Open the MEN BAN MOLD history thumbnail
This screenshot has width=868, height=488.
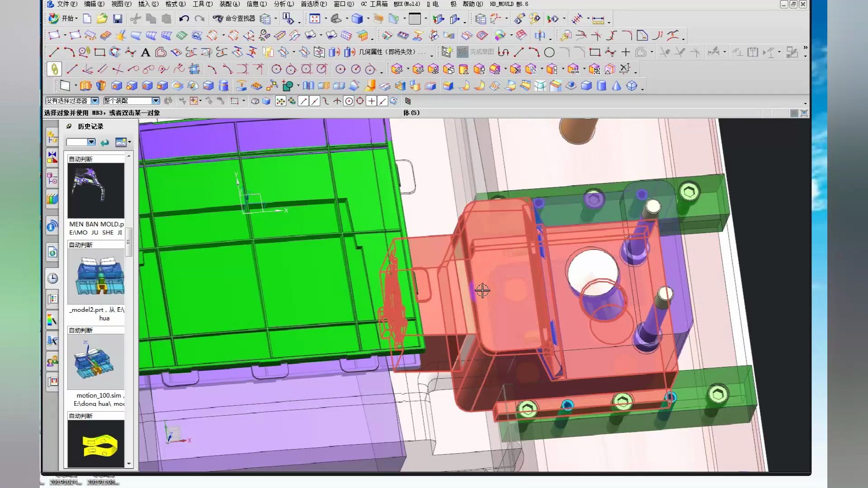pyautogui.click(x=96, y=191)
